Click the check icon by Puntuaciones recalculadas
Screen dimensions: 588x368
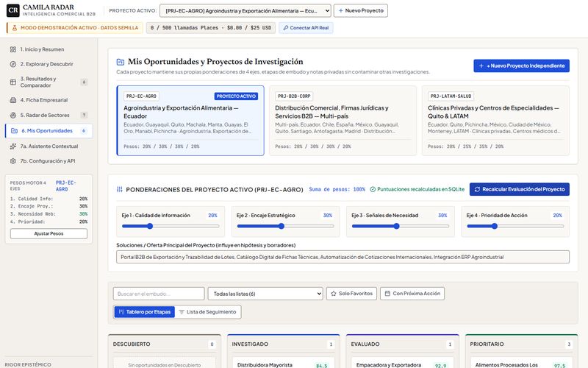[373, 190]
